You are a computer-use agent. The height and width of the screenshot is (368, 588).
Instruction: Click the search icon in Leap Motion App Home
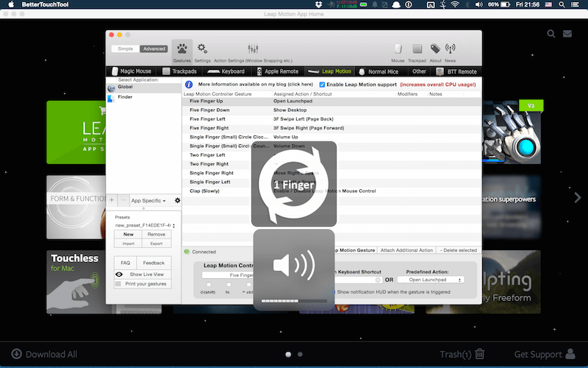[x=551, y=34]
